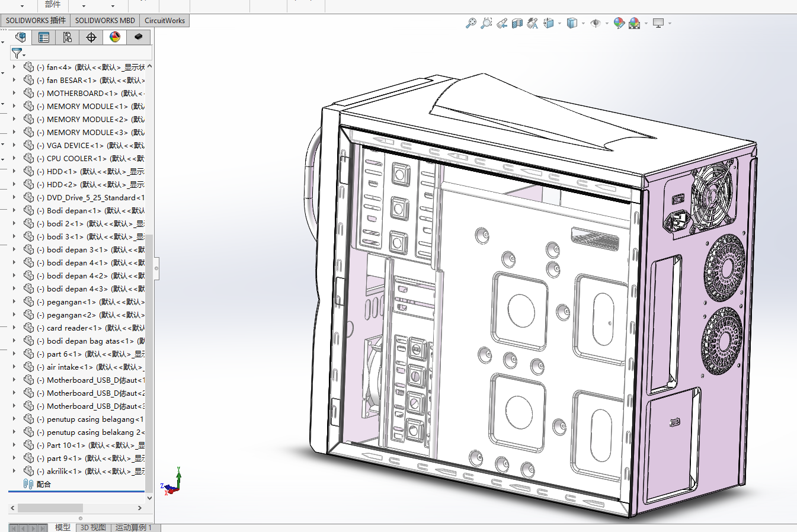Screen dimensions: 797x532
Task: Open the Section View tool
Action: point(517,23)
